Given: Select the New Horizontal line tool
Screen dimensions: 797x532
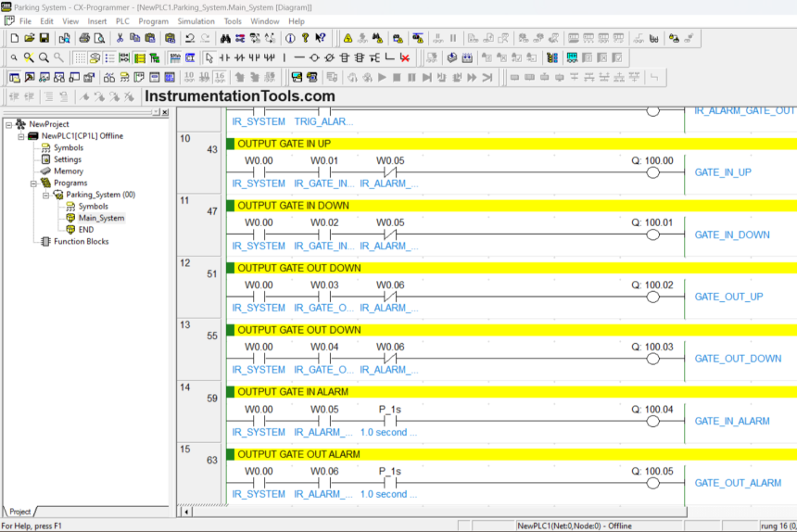Looking at the screenshot, I should [299, 57].
